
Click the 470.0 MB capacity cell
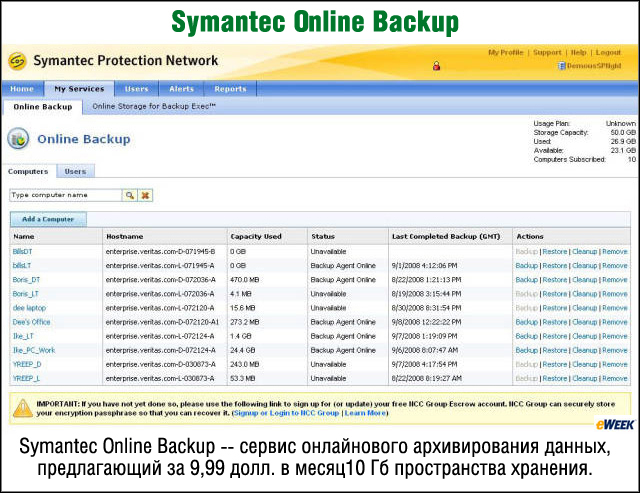[244, 280]
